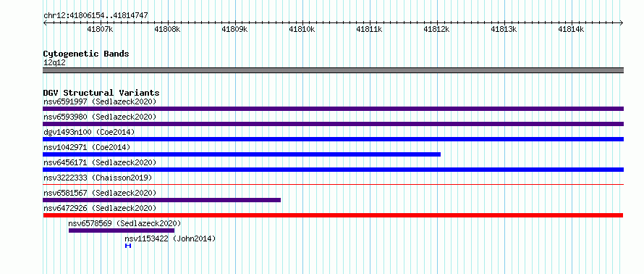This screenshot has height=274, width=644.
Task: Click the nsv6581567 purple variant bar
Action: coord(162,200)
